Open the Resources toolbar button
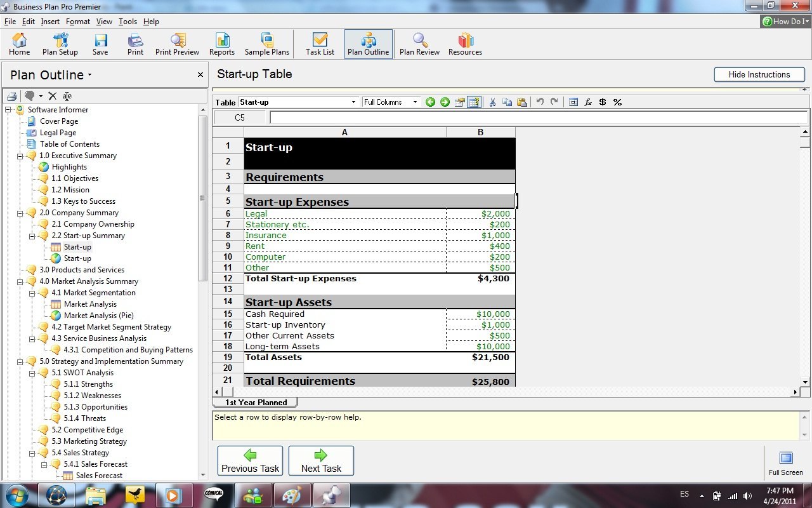The width and height of the screenshot is (812, 508). (466, 44)
